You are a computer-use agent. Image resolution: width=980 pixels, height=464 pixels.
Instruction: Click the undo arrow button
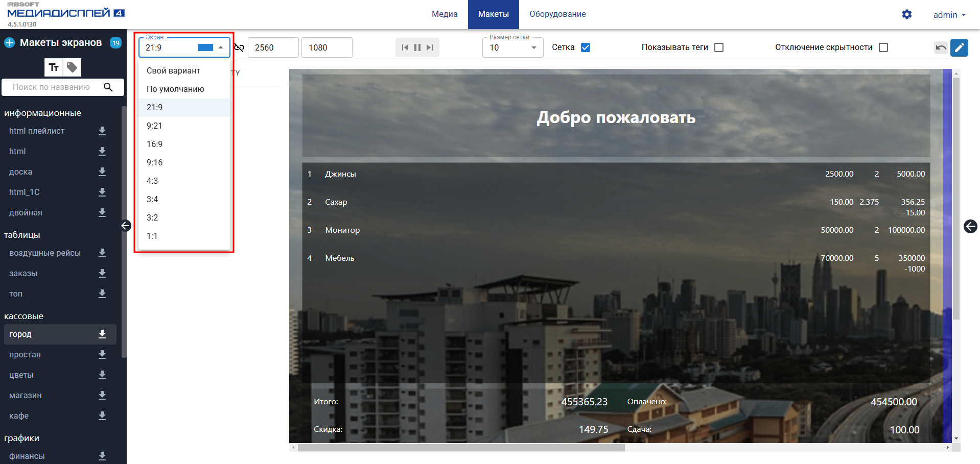(941, 47)
